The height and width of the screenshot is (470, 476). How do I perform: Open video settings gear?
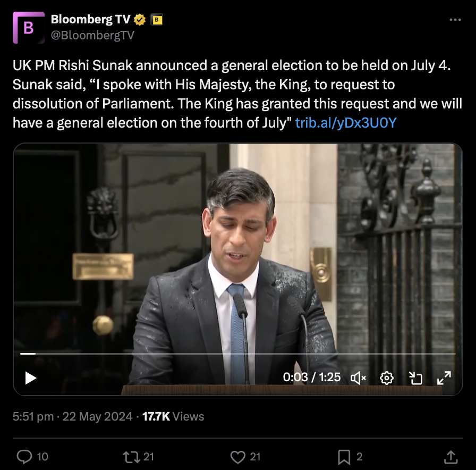[x=387, y=377]
